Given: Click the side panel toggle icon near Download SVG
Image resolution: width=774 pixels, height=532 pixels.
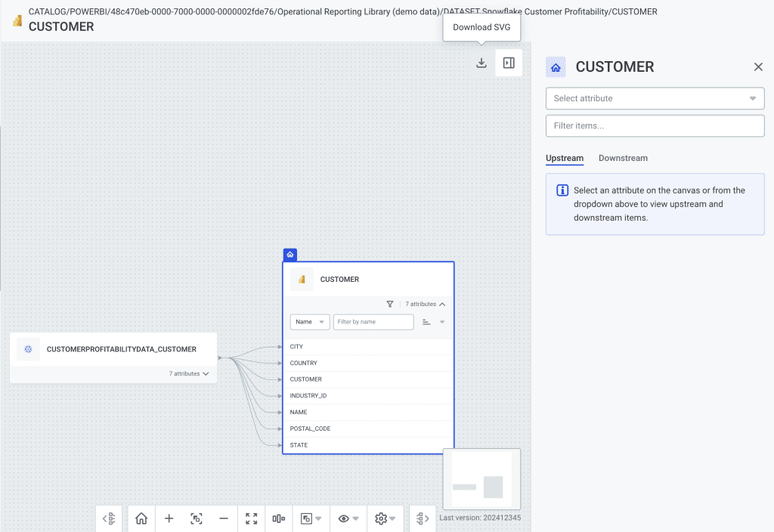Looking at the screenshot, I should pyautogui.click(x=509, y=63).
